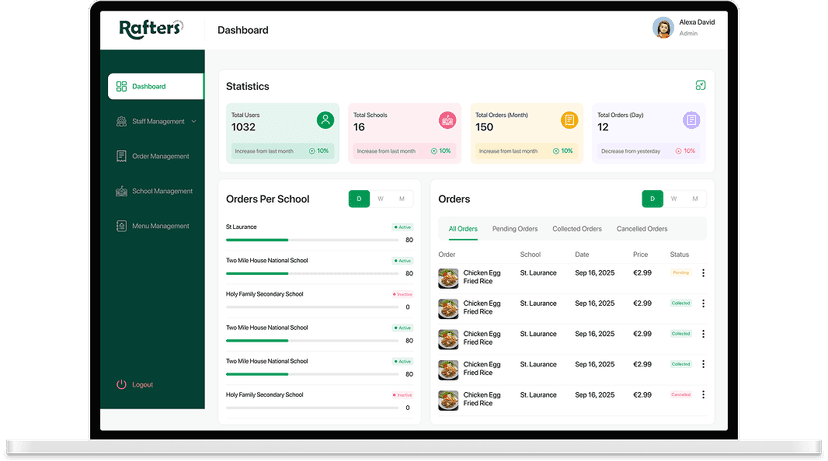Image resolution: width=828 pixels, height=461 pixels.
Task: Click the Total Schools pink icon
Action: 447,120
